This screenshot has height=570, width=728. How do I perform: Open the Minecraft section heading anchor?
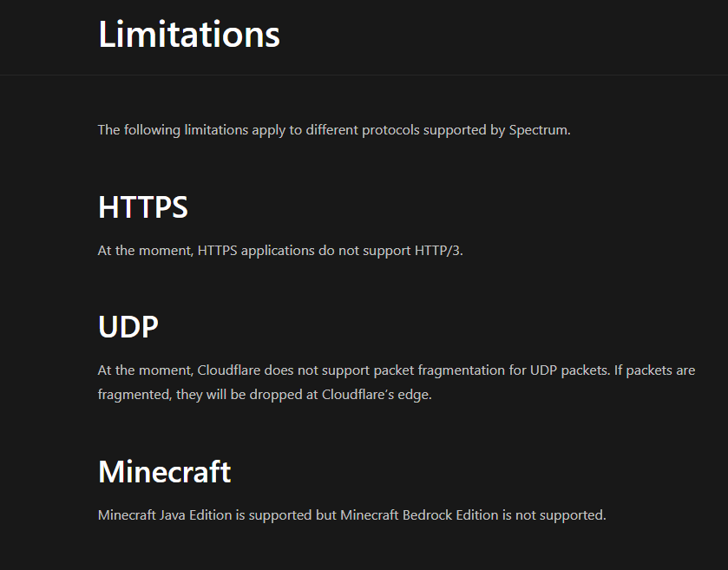pos(164,472)
